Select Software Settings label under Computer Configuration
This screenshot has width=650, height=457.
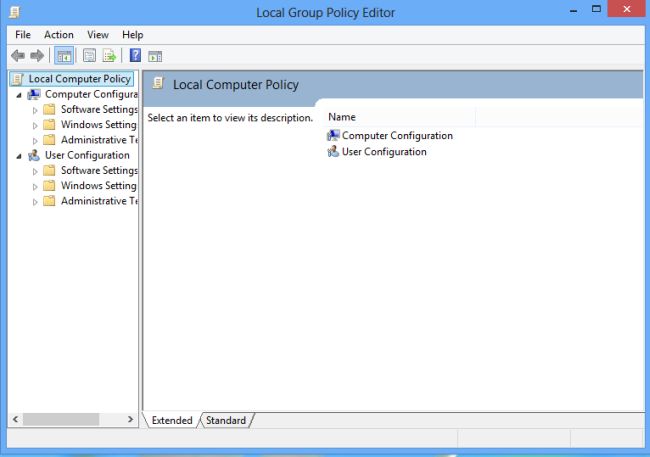click(x=99, y=109)
